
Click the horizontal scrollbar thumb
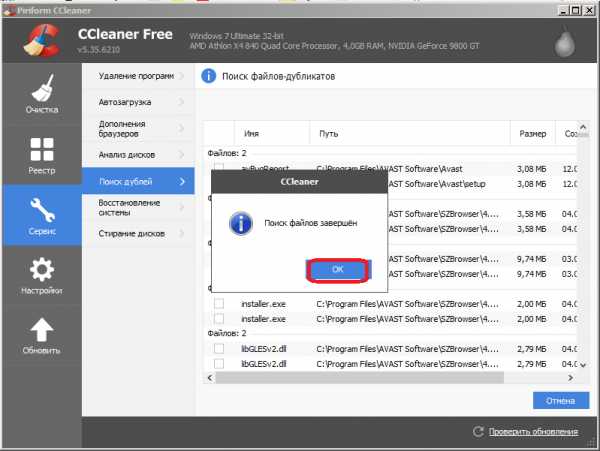[360, 378]
